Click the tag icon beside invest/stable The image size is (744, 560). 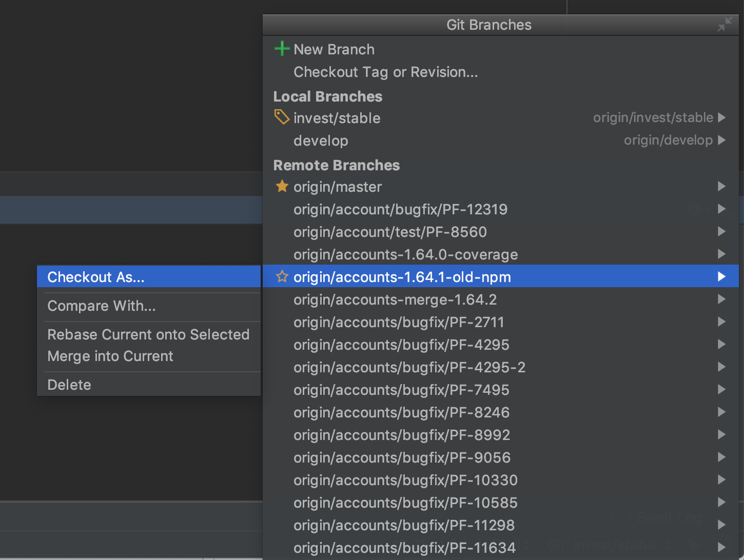click(282, 117)
